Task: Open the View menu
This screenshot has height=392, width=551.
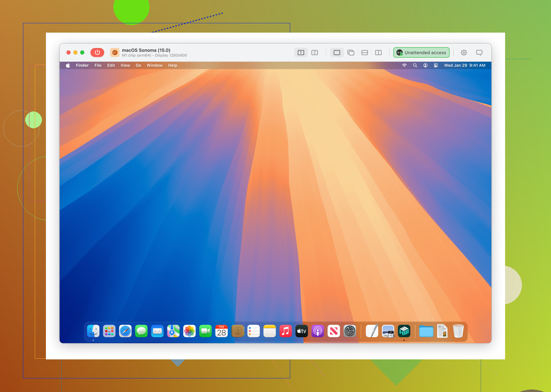Action: 125,65
